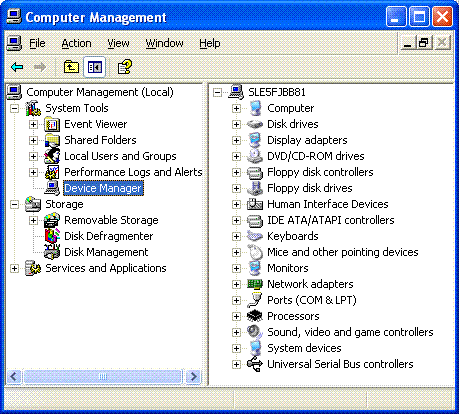Maximize the Computer Management window
The height and width of the screenshot is (414, 459).
point(419,17)
